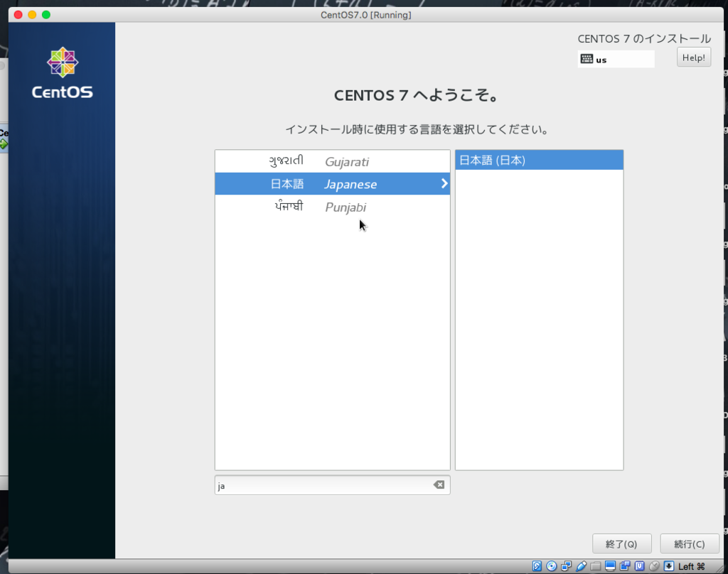Close the CentOS7.0 VM window
The width and height of the screenshot is (728, 574).
[x=18, y=15]
